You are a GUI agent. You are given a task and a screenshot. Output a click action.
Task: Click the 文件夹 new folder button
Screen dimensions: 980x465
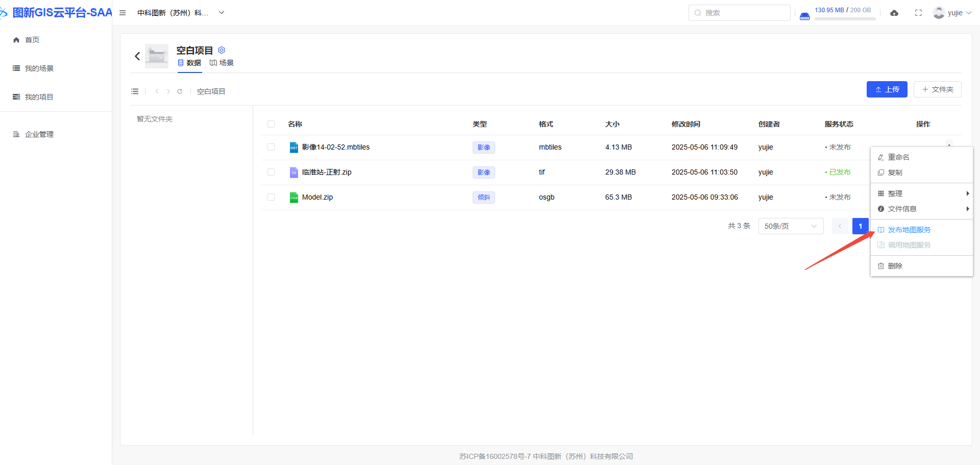[937, 89]
